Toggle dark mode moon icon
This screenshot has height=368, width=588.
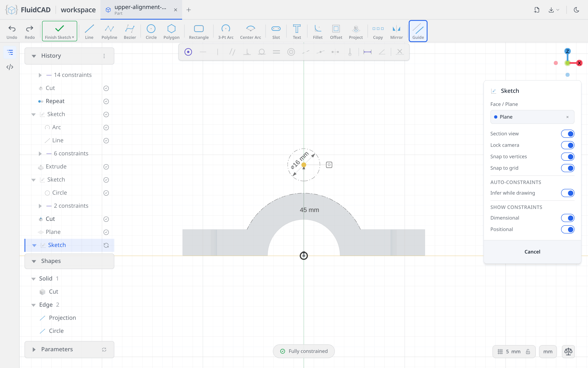point(576,10)
